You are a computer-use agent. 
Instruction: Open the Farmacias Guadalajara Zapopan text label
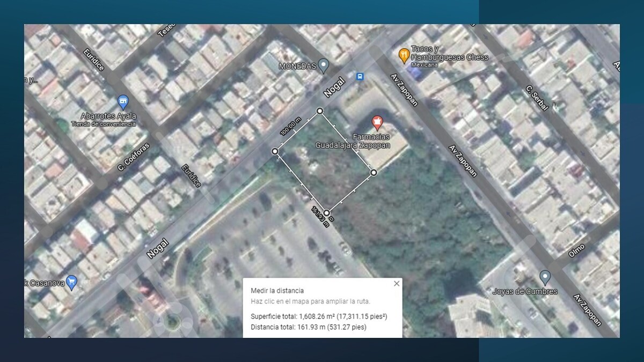[352, 141]
